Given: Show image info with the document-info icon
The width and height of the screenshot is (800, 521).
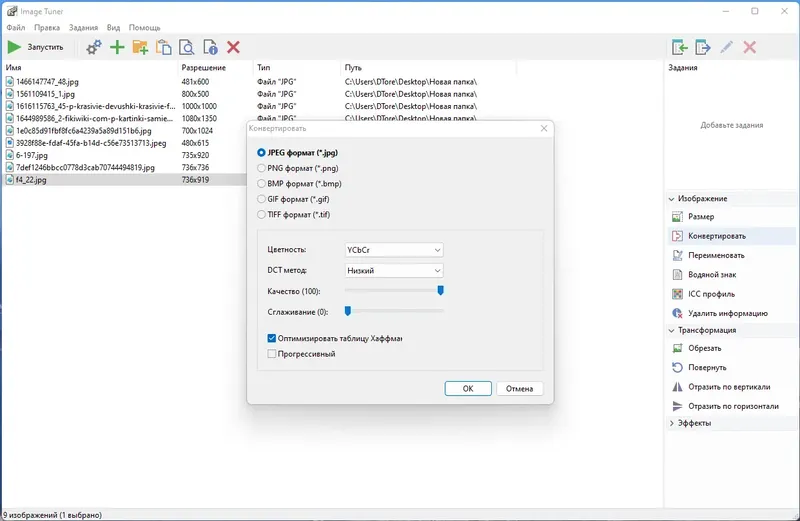Looking at the screenshot, I should click(x=210, y=47).
